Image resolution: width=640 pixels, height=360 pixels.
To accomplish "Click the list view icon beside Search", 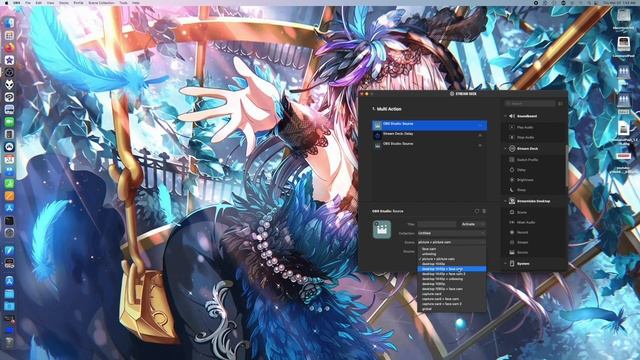I will 560,104.
